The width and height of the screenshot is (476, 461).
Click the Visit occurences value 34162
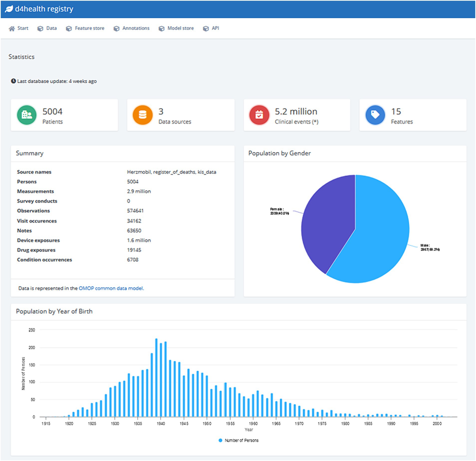pyautogui.click(x=134, y=221)
